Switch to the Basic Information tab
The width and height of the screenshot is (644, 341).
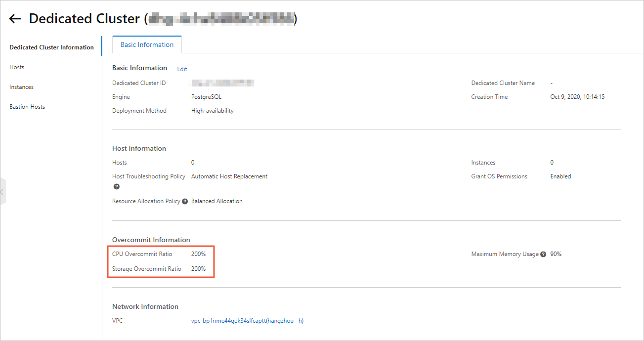tap(147, 44)
